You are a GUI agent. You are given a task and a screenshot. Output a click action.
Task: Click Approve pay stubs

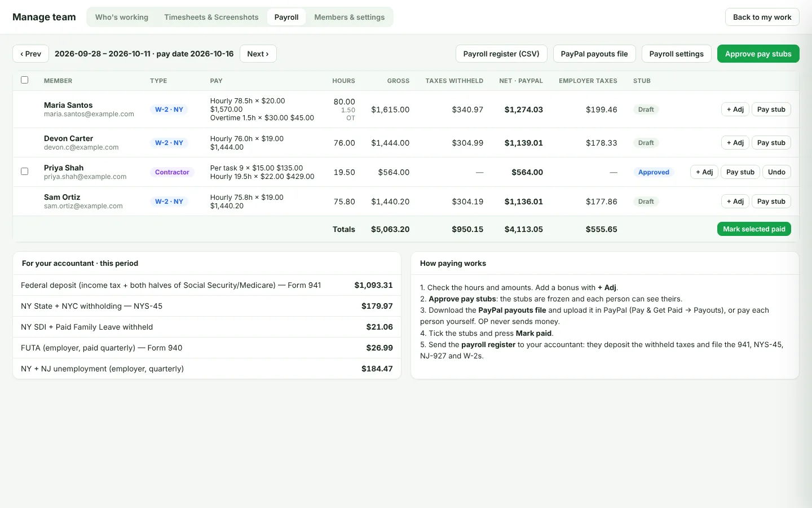click(758, 54)
